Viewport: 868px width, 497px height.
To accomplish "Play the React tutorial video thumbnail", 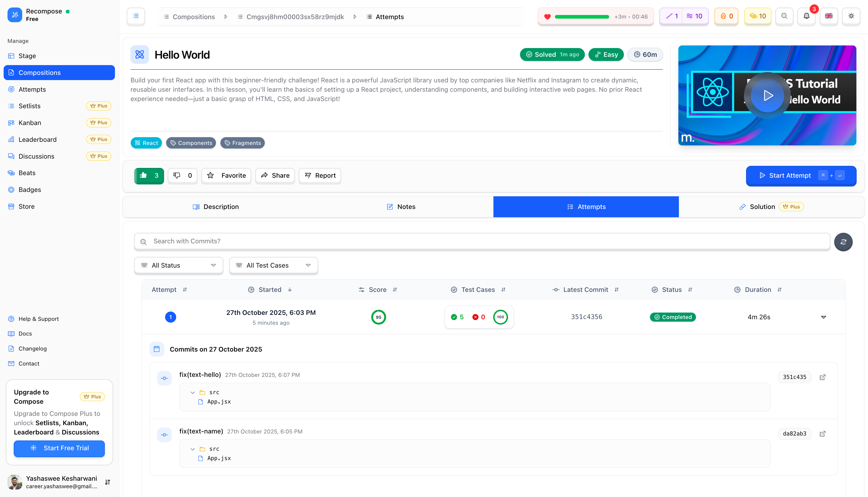I will 767,96.
